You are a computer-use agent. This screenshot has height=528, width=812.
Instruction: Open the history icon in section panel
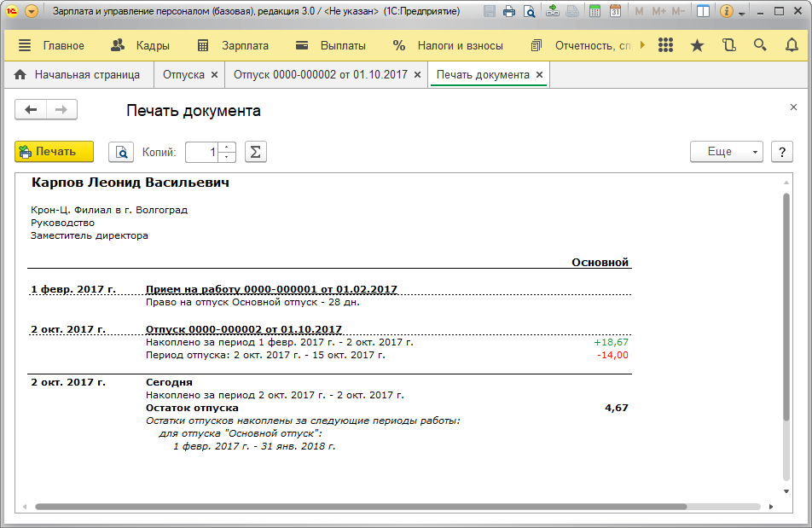[728, 45]
